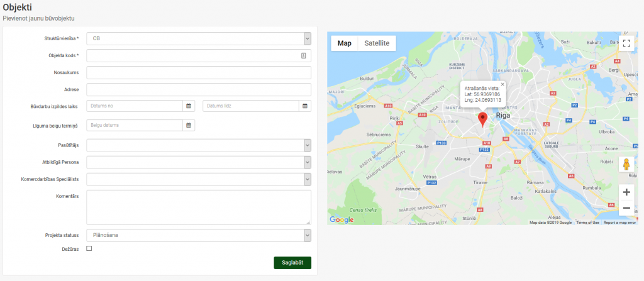Open the Report a map error link
The height and width of the screenshot is (281, 644).
(619, 223)
